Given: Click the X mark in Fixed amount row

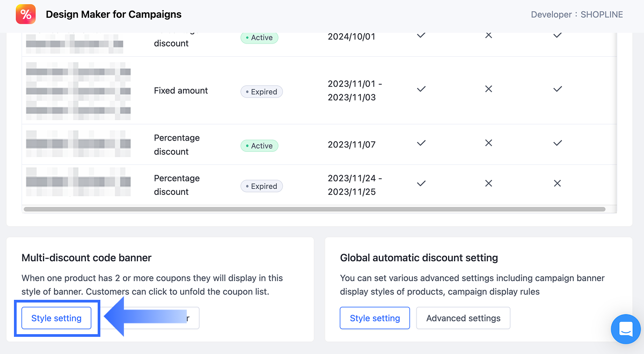Looking at the screenshot, I should (488, 89).
